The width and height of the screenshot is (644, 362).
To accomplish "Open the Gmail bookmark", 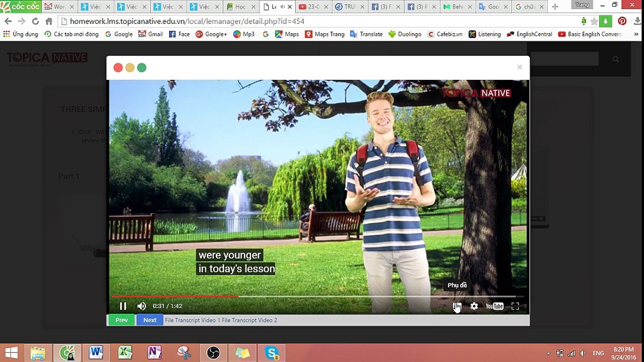I will [150, 34].
